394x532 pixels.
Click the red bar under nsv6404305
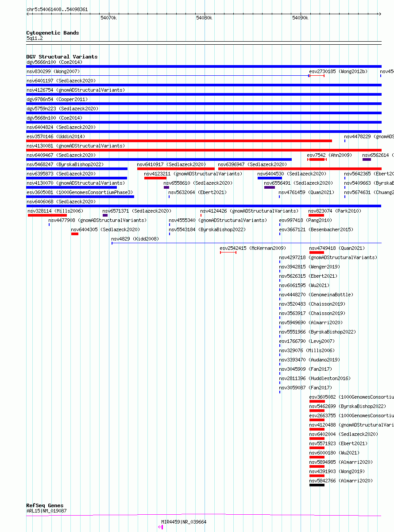click(x=75, y=234)
